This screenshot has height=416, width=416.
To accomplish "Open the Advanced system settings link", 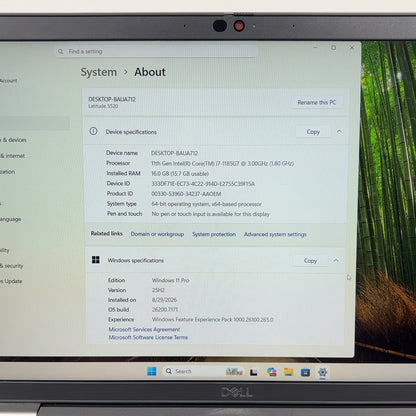I will pyautogui.click(x=275, y=234).
